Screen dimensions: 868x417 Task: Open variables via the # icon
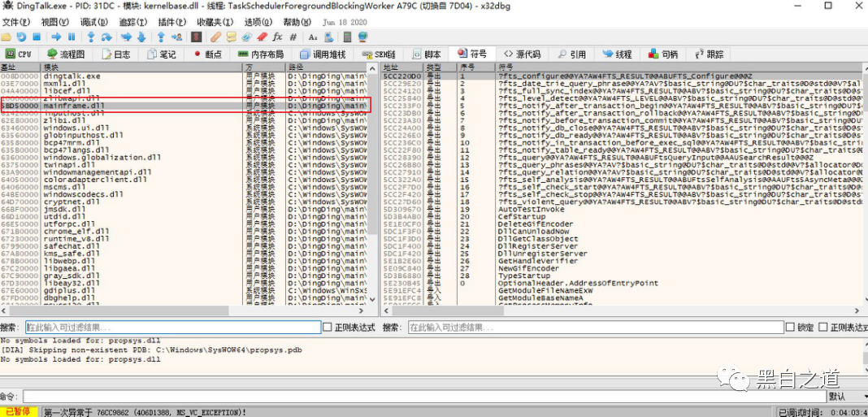point(293,37)
